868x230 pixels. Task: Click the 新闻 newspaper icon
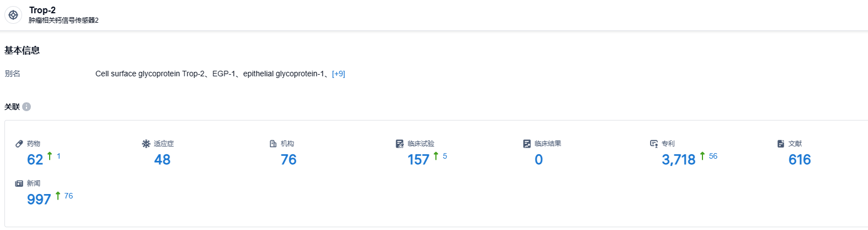coord(19,184)
